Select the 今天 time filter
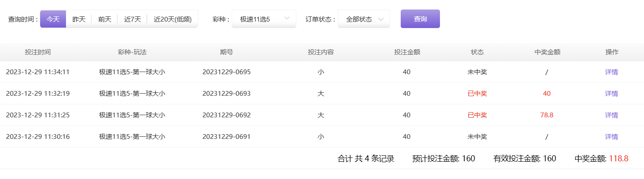This screenshot has height=179, width=644. click(x=53, y=19)
